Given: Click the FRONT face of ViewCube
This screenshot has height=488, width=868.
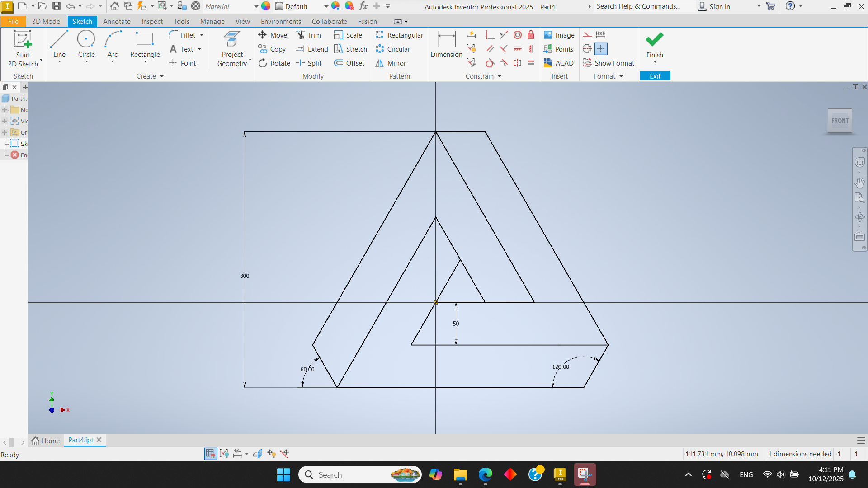Looking at the screenshot, I should (x=840, y=121).
